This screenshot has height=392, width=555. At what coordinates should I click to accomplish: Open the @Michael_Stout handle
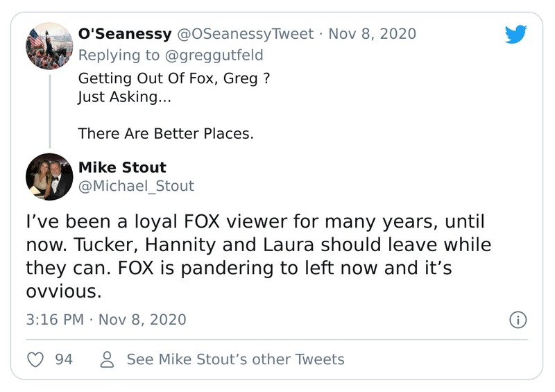coord(136,186)
